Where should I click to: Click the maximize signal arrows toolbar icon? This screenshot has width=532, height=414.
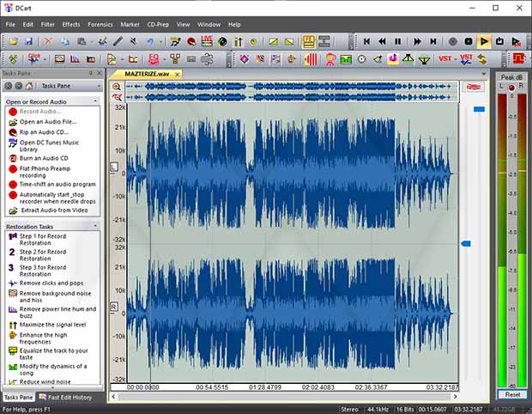coord(239,42)
